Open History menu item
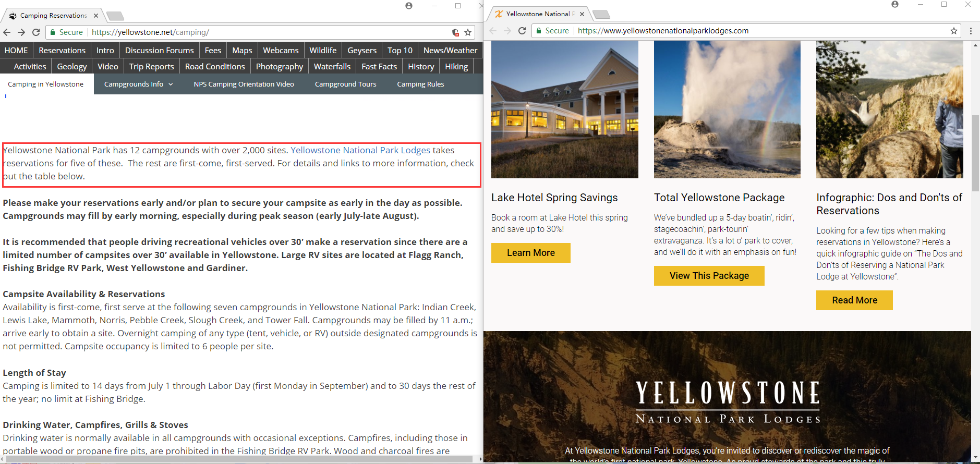Viewport: 980px width, 464px height. [421, 67]
